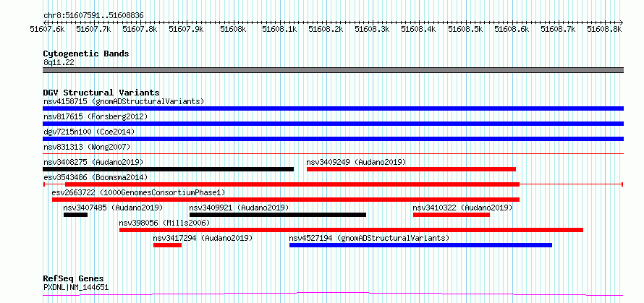Select the blue bar under nsv4158715

(x=333, y=108)
